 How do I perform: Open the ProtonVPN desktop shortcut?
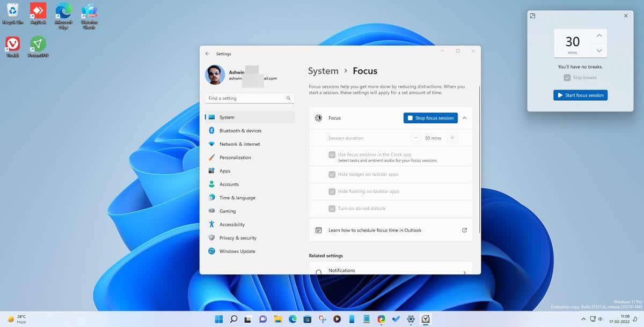38,47
